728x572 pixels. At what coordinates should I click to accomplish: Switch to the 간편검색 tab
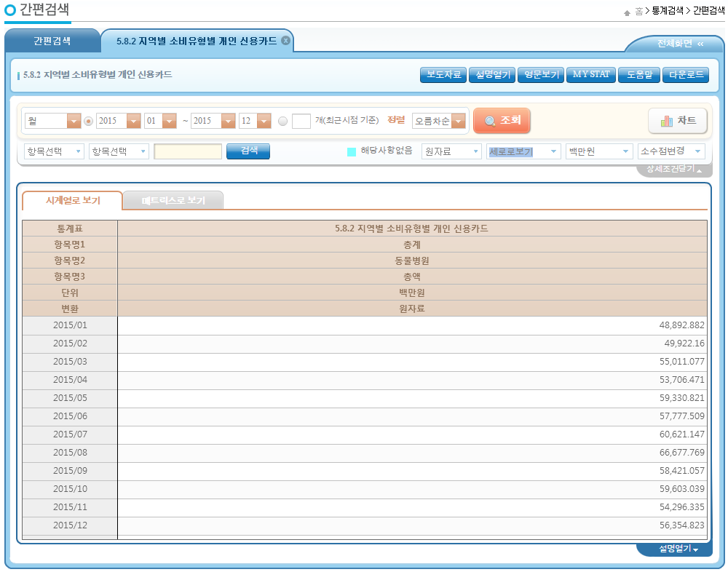point(52,41)
